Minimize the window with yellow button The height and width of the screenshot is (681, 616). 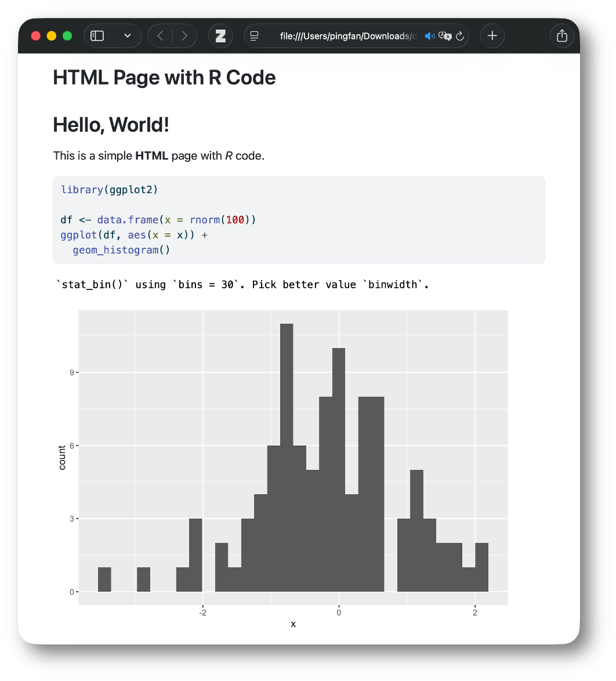click(x=51, y=36)
